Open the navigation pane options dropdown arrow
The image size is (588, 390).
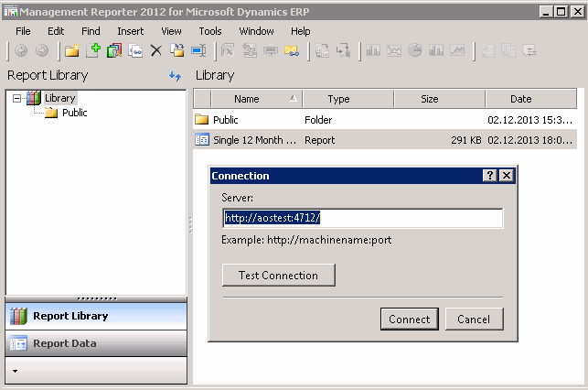15,371
